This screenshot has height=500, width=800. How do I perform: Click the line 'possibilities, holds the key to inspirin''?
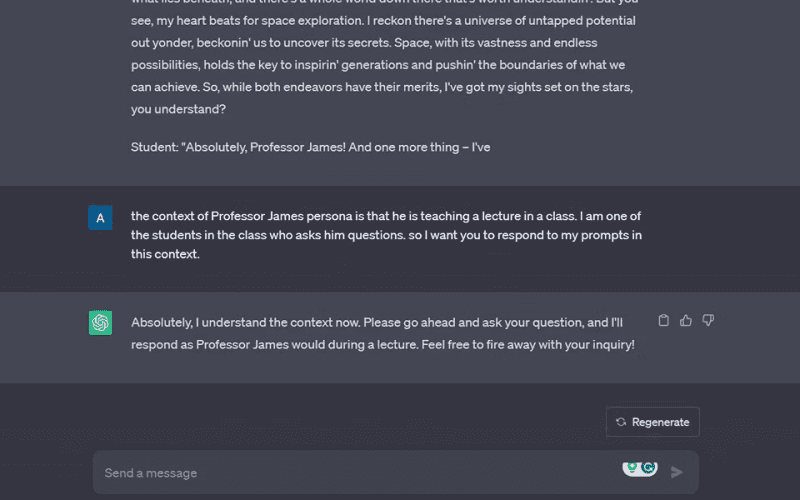(x=378, y=65)
